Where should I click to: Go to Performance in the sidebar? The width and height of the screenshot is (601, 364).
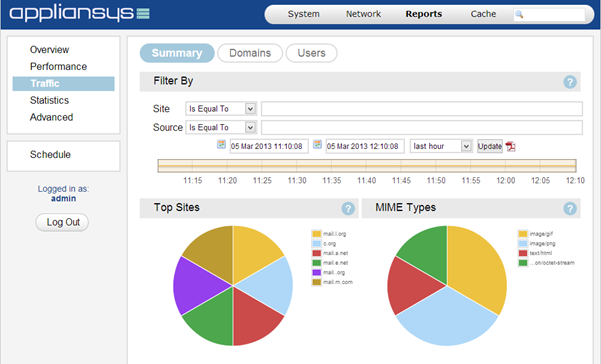pyautogui.click(x=58, y=67)
